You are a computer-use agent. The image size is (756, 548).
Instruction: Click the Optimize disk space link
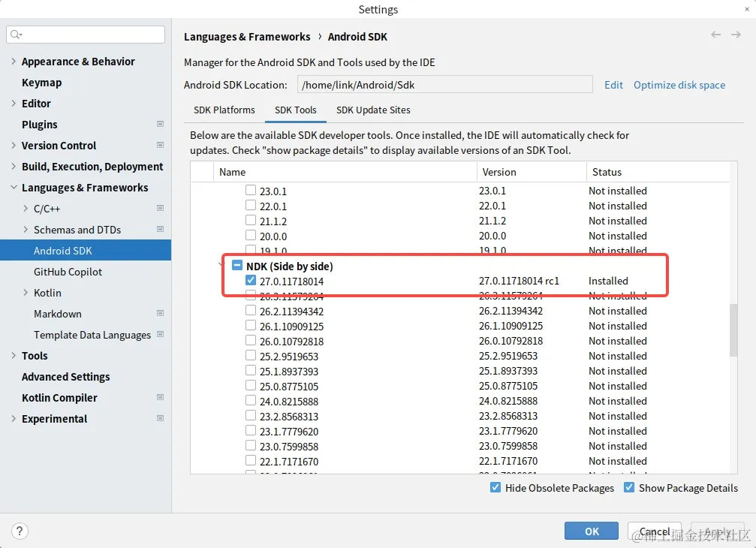click(x=679, y=85)
